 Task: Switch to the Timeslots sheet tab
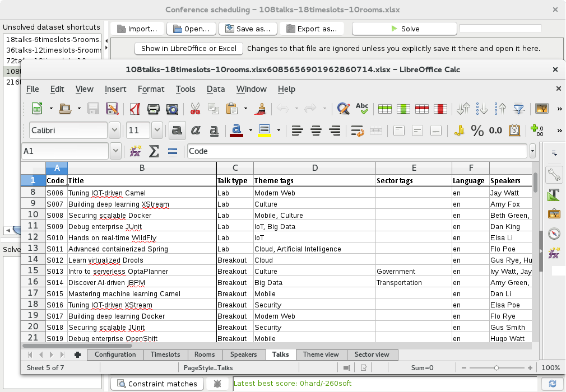pyautogui.click(x=165, y=354)
